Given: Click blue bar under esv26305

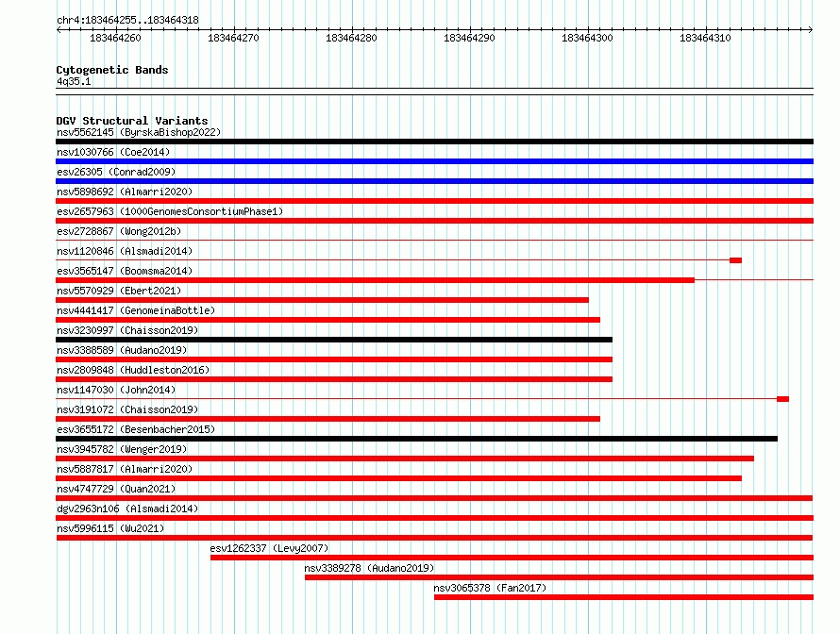Looking at the screenshot, I should [434, 181].
